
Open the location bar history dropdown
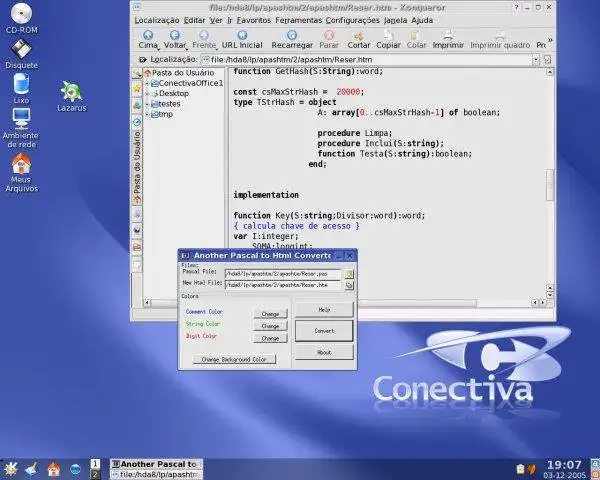tap(536, 59)
